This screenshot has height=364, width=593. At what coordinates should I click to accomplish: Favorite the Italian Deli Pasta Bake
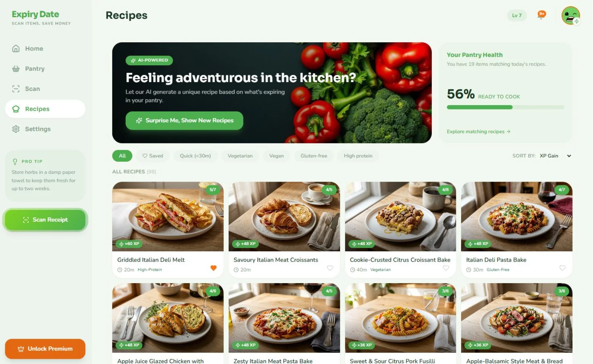[x=562, y=268]
